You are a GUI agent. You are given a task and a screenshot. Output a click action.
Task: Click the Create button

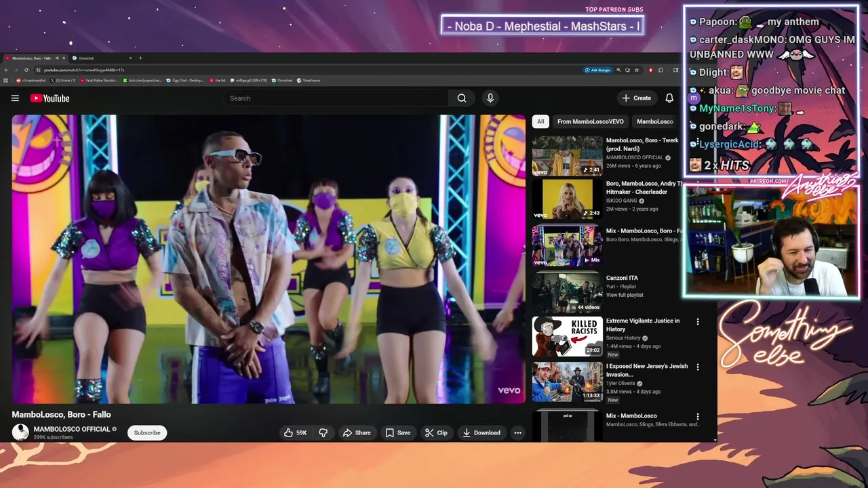coord(637,98)
